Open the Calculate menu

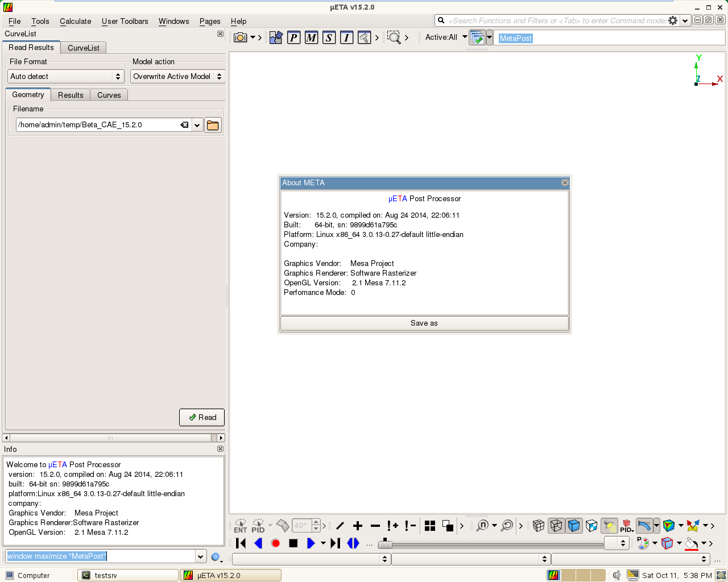[x=76, y=21]
